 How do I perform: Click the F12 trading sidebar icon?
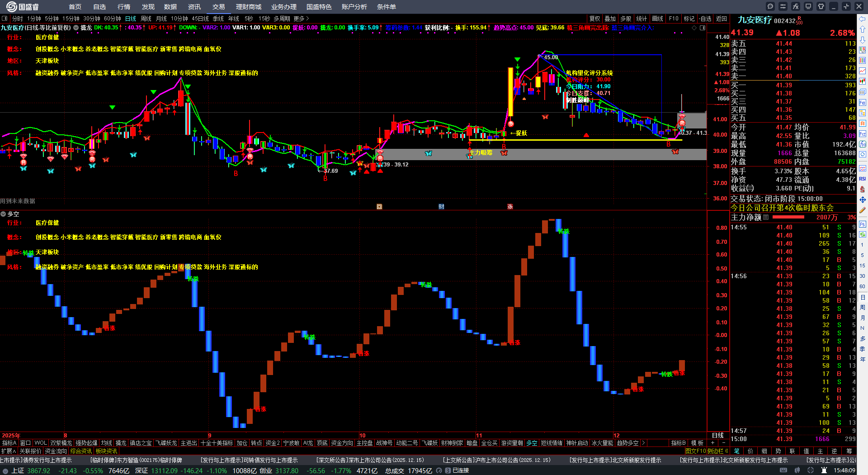click(x=863, y=134)
